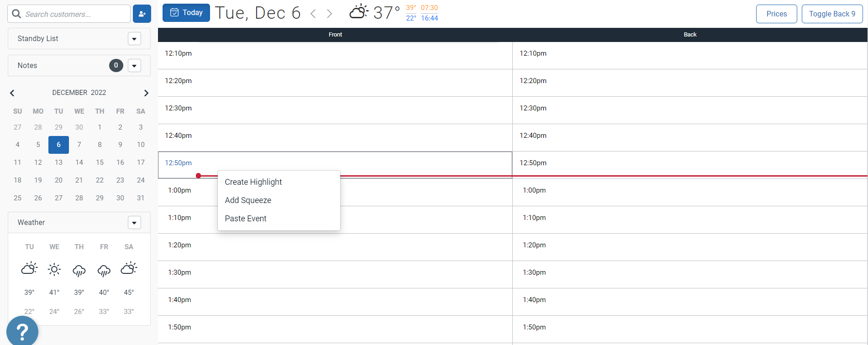Click Wednesday's sunny forecast icon
The height and width of the screenshot is (345, 868).
(54, 269)
